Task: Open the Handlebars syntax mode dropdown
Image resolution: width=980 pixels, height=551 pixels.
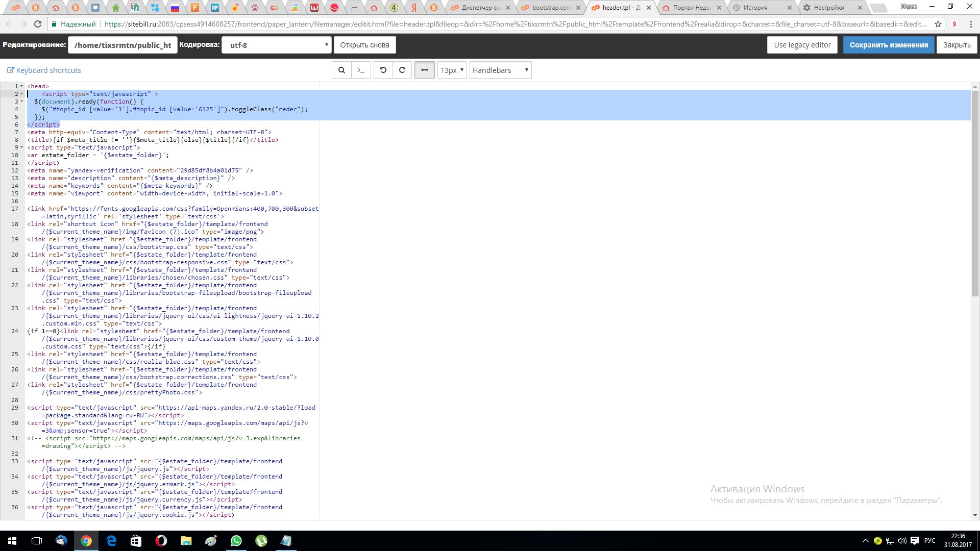Action: tap(500, 70)
